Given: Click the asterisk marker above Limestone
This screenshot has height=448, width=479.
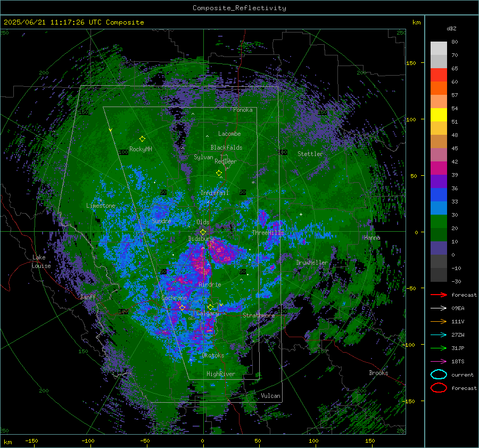Looking at the screenshot, I should point(101,201).
